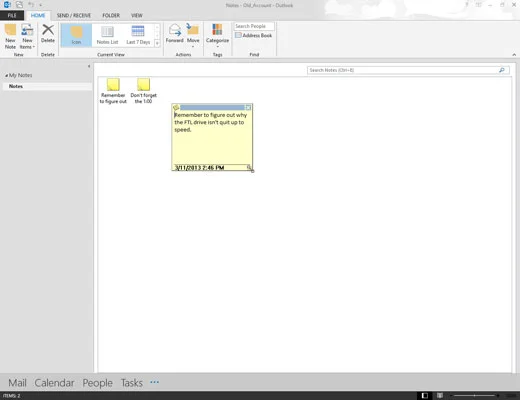Adjust the zoom slider in status bar
Screen dimensions: 520x400
point(475,396)
